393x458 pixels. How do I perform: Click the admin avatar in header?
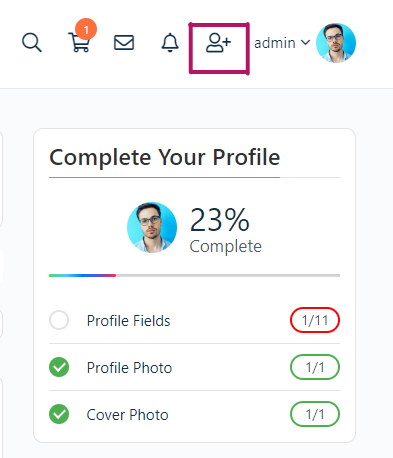(x=336, y=43)
